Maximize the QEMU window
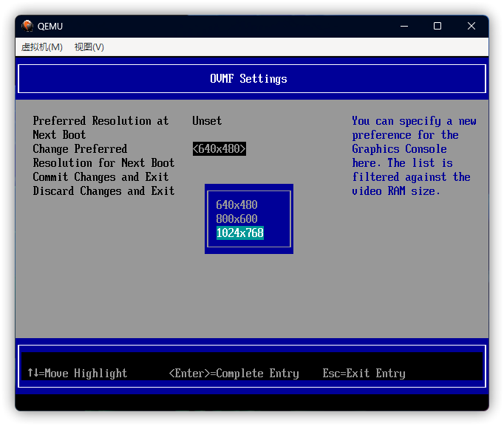This screenshot has width=504, height=426. tap(437, 26)
